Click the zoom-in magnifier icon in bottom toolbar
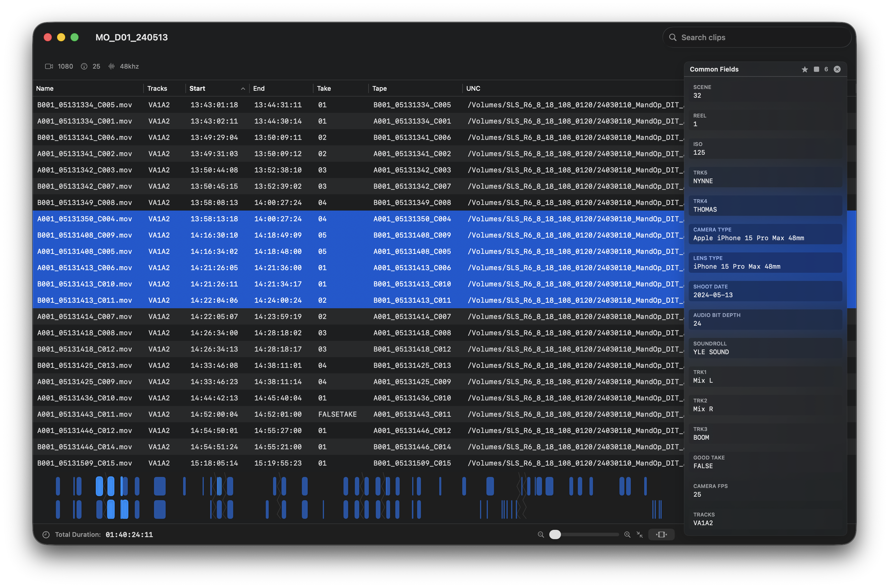 (x=627, y=534)
